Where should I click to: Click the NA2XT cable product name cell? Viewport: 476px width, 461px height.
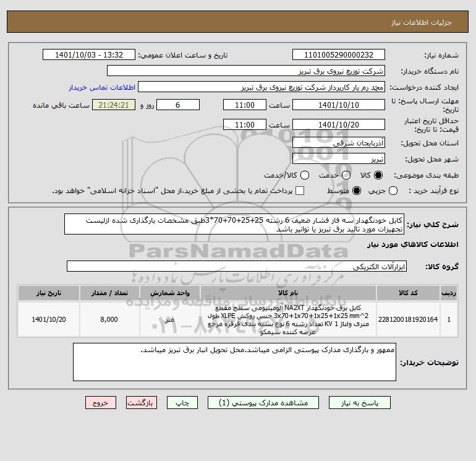click(x=288, y=319)
